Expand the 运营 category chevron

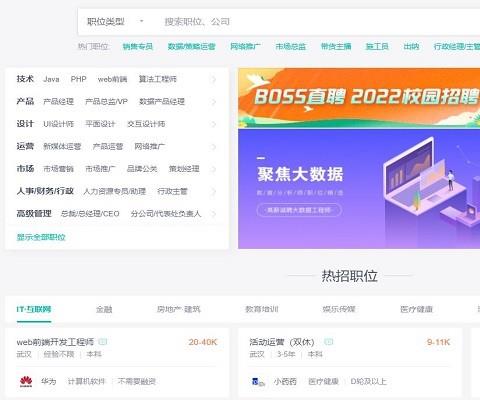pyautogui.click(x=214, y=147)
